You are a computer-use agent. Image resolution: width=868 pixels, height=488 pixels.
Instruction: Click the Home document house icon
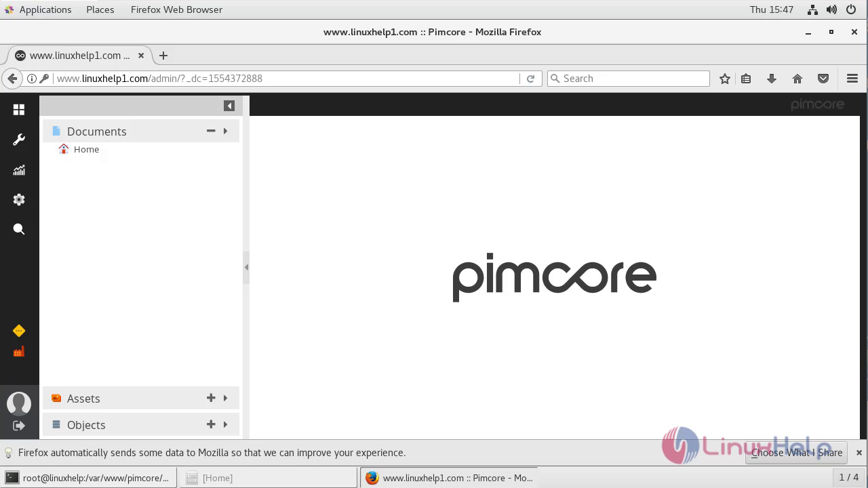click(64, 149)
